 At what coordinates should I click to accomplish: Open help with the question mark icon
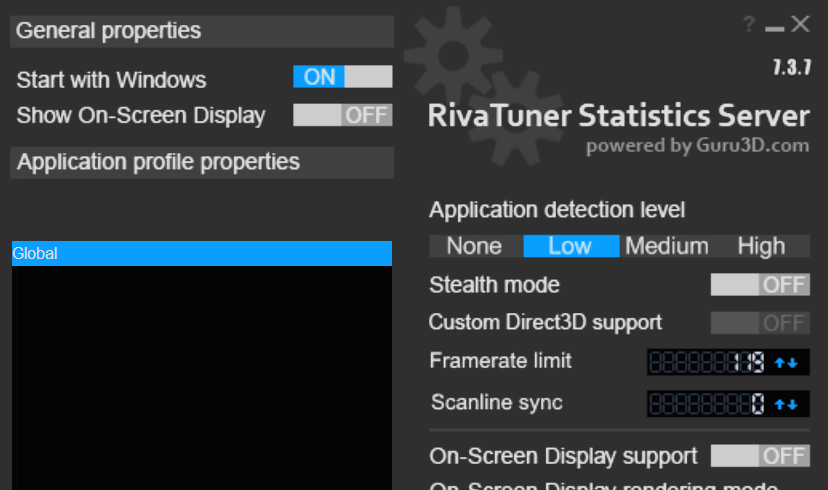(748, 24)
